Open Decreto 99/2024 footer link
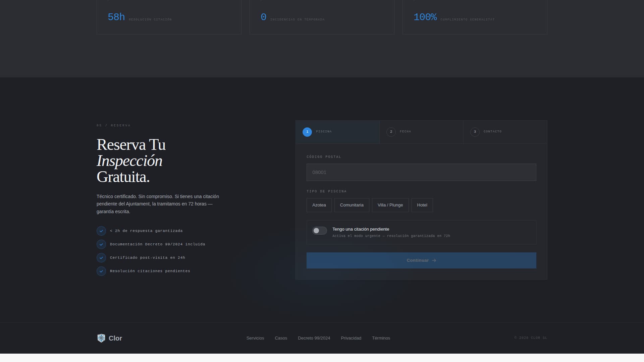 point(314,338)
